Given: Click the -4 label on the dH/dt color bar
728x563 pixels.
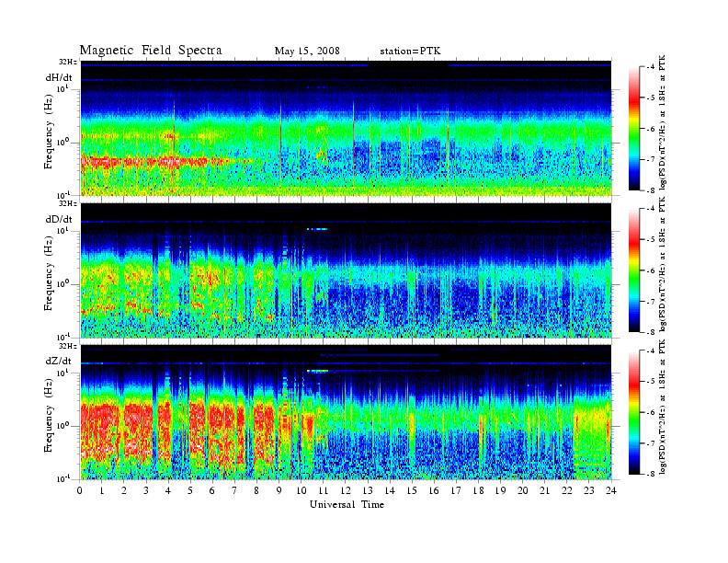Looking at the screenshot, I should [650, 67].
